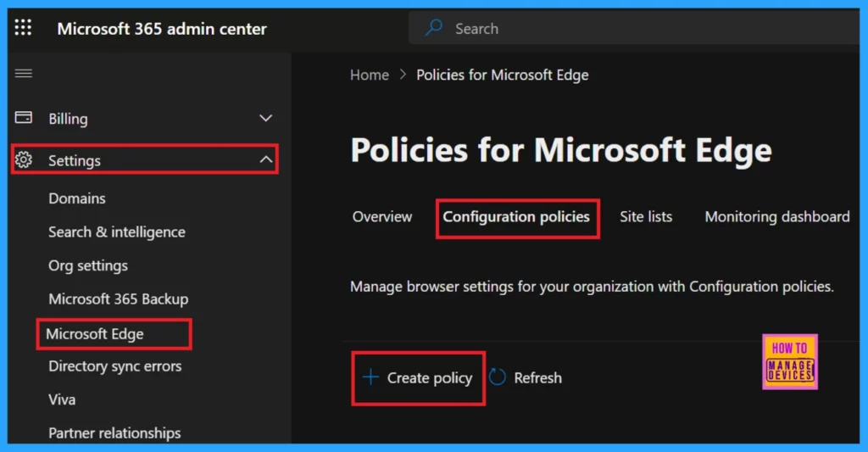Screen dimensions: 868x452
Task: Click the Settings gear icon
Action: tap(23, 159)
